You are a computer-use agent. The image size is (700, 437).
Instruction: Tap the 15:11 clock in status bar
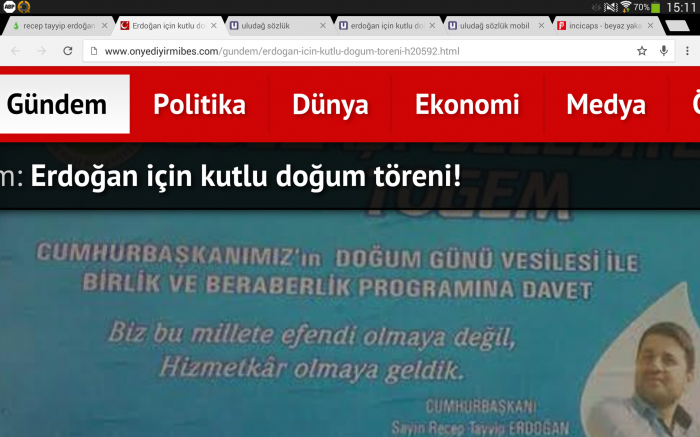click(681, 7)
